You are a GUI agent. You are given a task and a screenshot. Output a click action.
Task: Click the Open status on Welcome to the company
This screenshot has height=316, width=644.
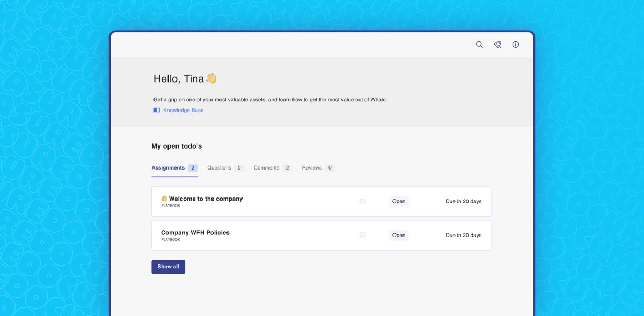(x=399, y=201)
